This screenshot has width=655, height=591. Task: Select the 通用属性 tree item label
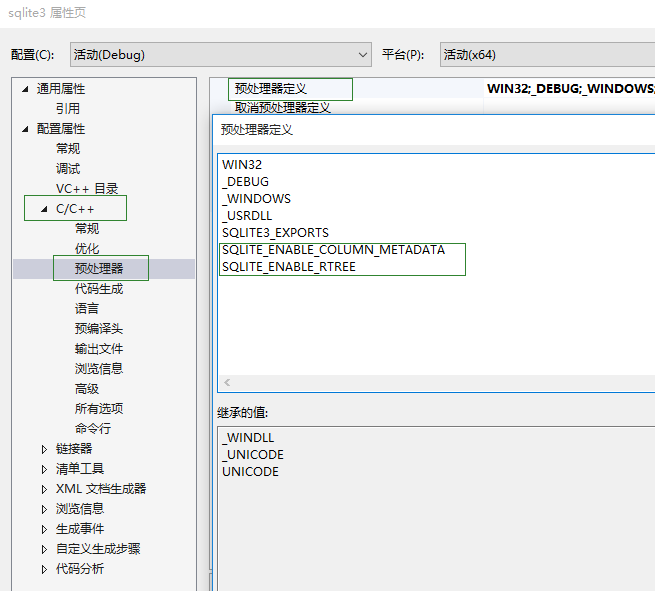point(61,89)
